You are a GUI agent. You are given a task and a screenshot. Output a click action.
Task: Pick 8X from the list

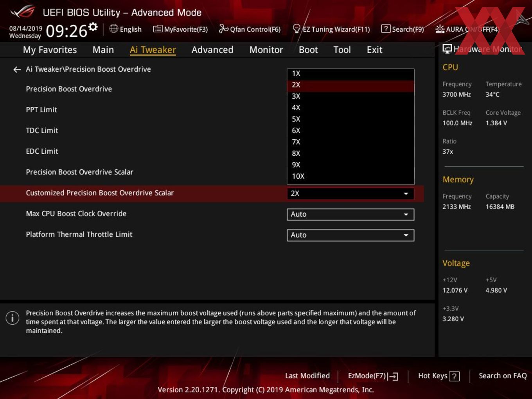tap(350, 153)
